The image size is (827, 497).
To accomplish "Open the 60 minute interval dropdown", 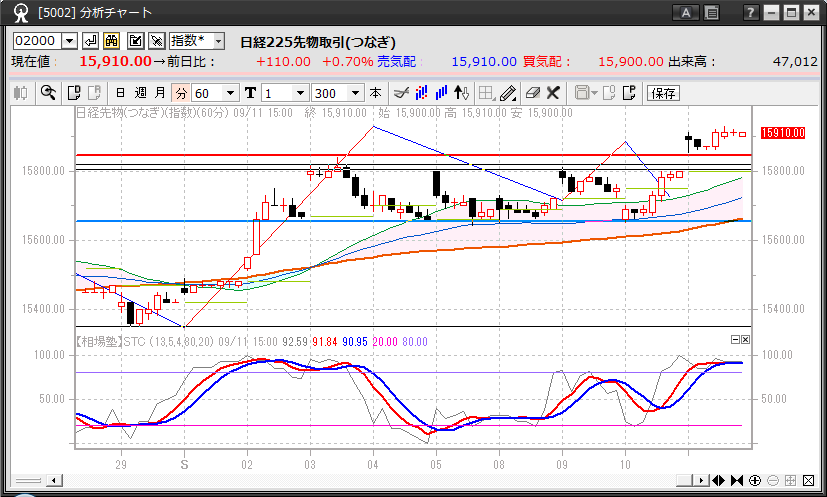I will click(231, 93).
